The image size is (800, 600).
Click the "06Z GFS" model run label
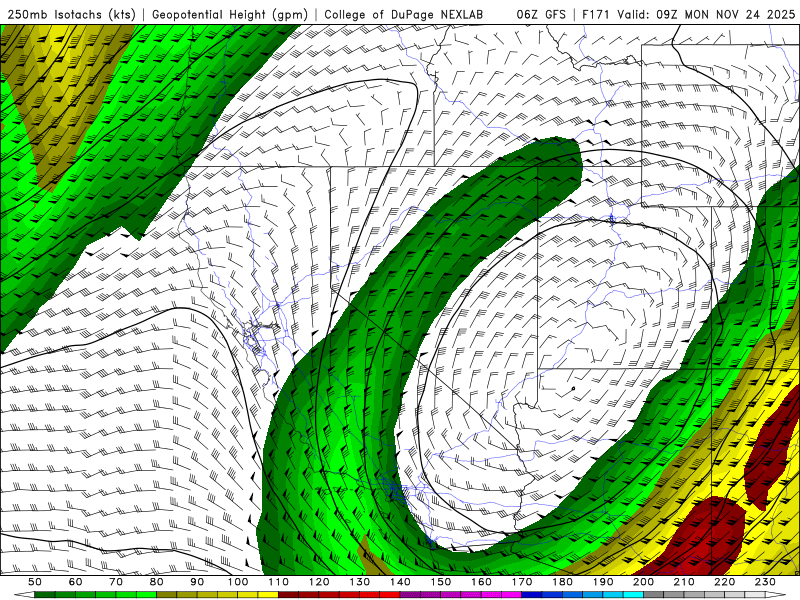(x=541, y=14)
